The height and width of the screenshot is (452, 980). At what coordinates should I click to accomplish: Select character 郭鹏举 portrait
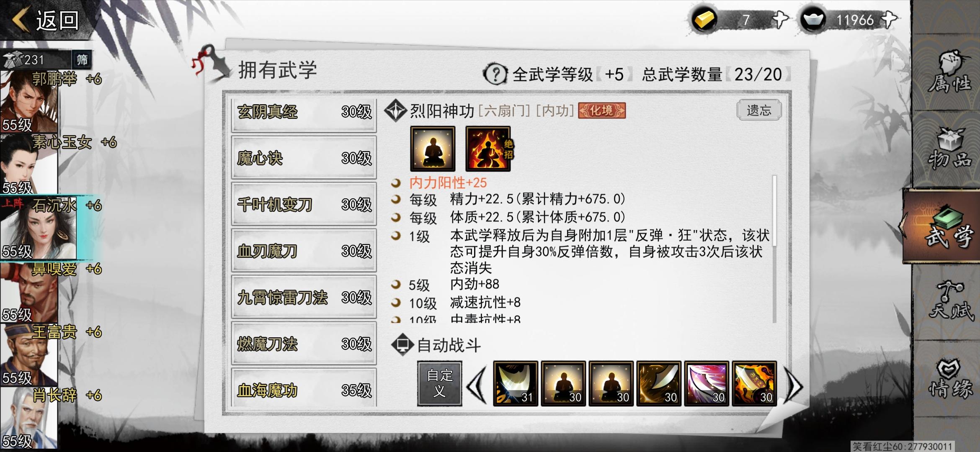pyautogui.click(x=29, y=102)
